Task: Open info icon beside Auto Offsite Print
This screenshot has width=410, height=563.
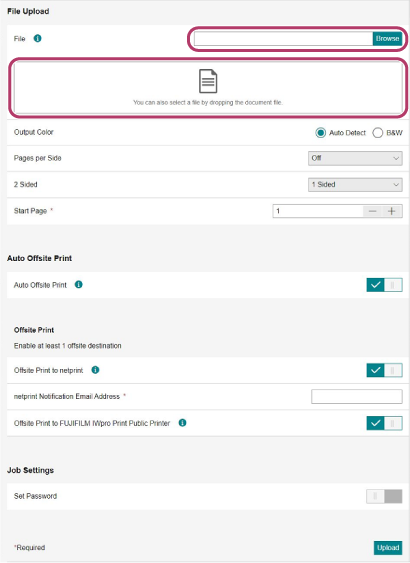Action: [78, 284]
